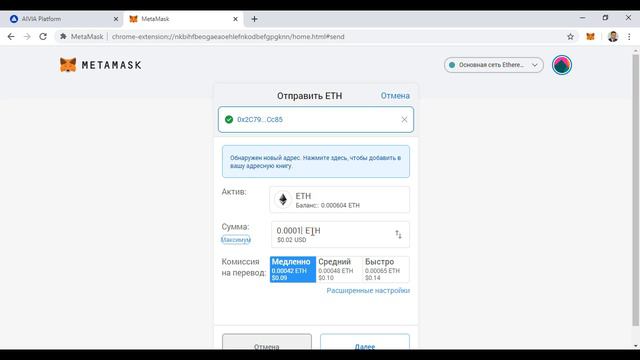Screen dimensions: 640x360
Task: Click the Комиссия на перевод label
Action: pos(243,267)
